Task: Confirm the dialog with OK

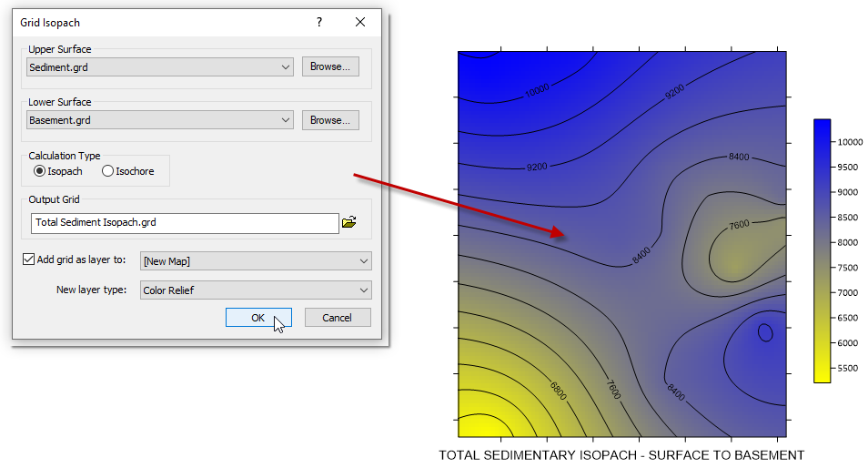Action: pos(258,318)
